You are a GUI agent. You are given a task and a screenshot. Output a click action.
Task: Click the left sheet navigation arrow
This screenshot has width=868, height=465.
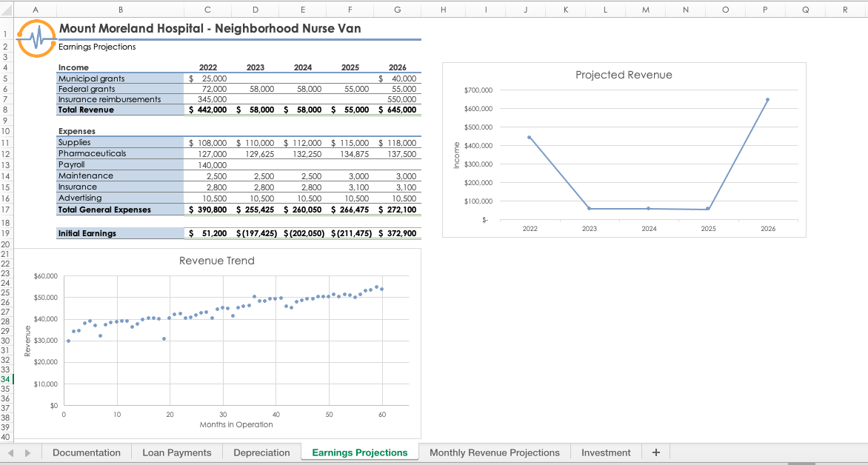point(9,452)
